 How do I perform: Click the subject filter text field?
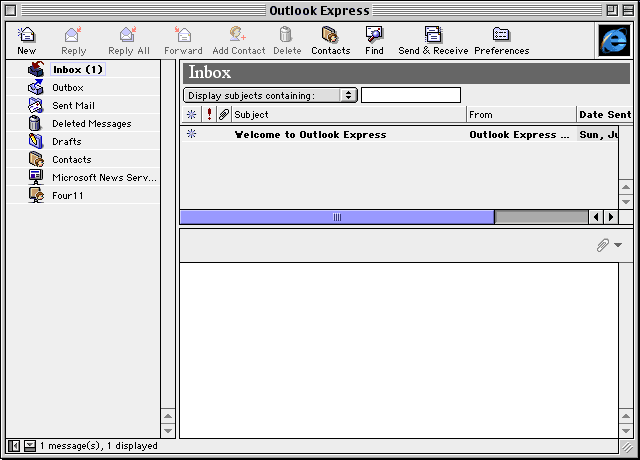[410, 95]
